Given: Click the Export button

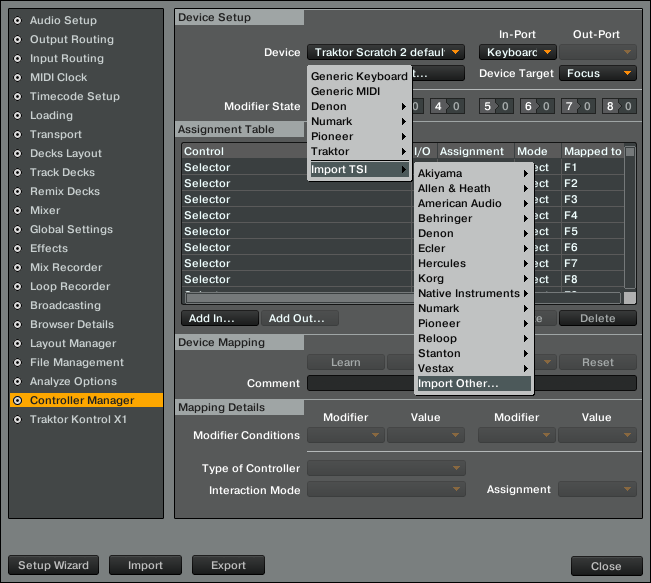Looking at the screenshot, I should coord(228,566).
